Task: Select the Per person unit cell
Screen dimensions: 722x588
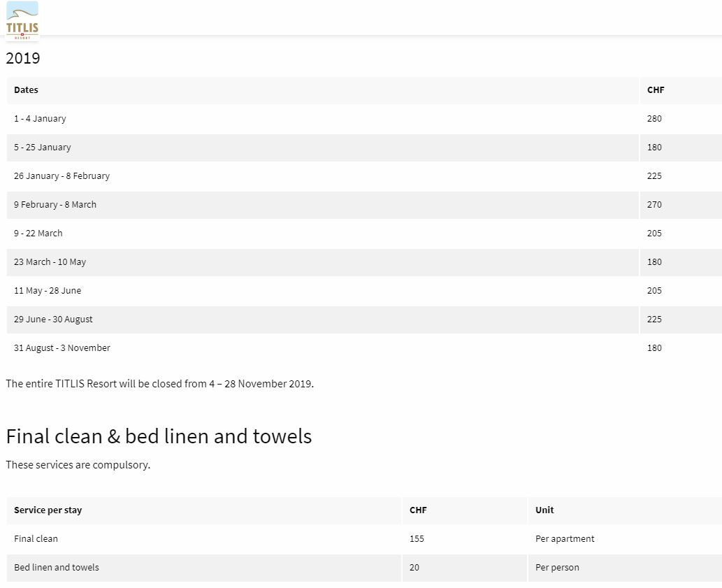Action: tap(557, 568)
